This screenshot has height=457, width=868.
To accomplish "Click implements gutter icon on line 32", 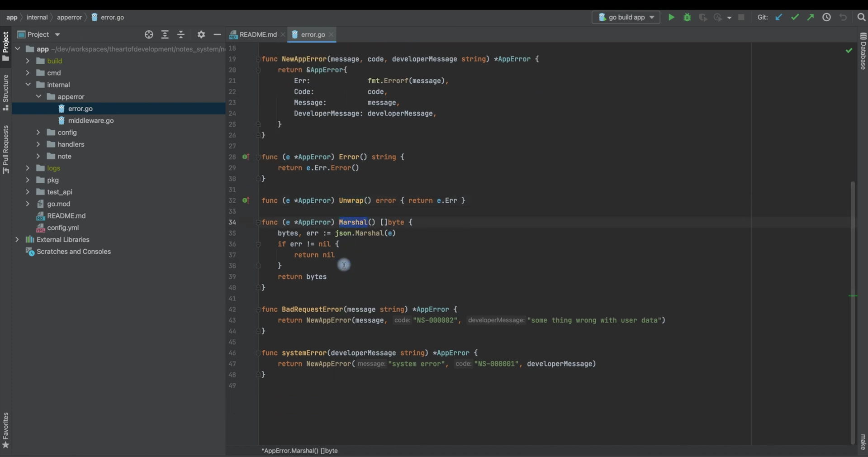I will click(x=246, y=200).
